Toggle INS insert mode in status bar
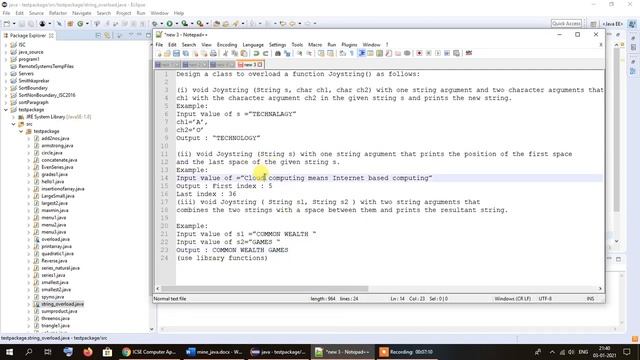Viewport: 640px width, 360px height. (590, 299)
